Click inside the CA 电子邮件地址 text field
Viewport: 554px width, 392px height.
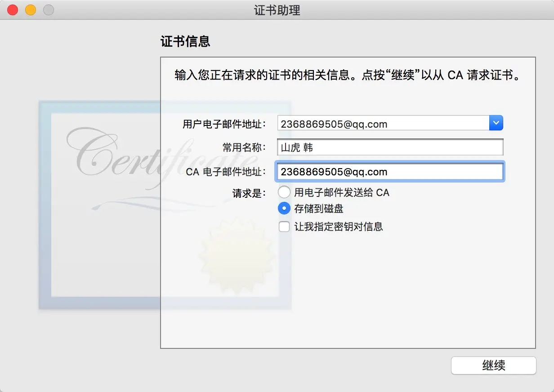tap(390, 172)
